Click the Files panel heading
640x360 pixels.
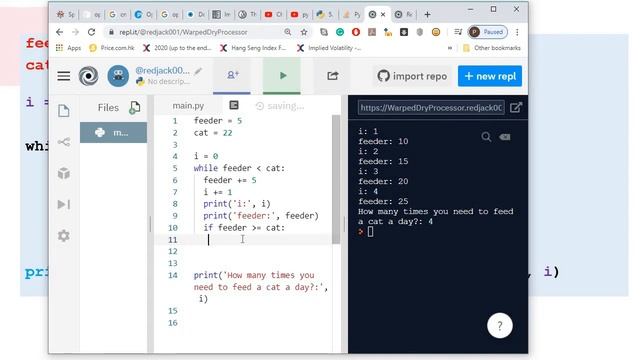click(x=108, y=107)
